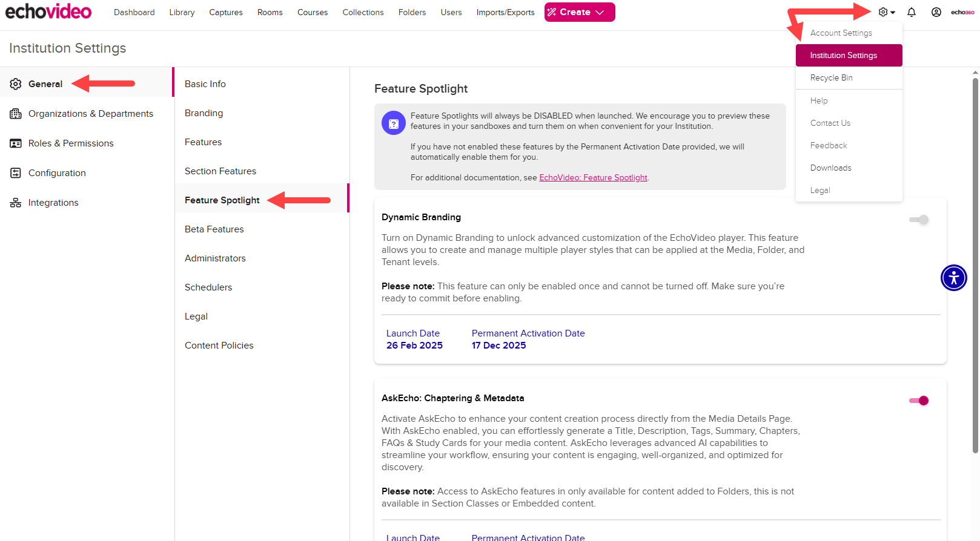This screenshot has width=980, height=541.
Task: Open the accessibility widget button
Action: pyautogui.click(x=954, y=278)
